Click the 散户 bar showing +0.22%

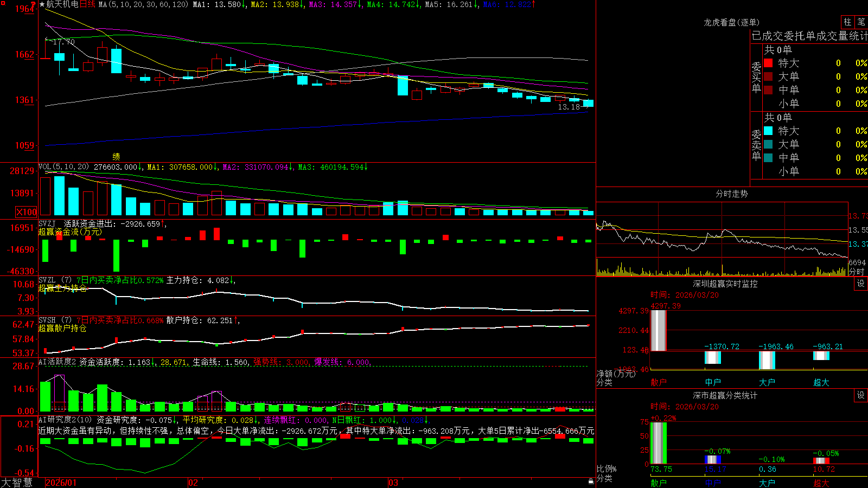coord(659,443)
